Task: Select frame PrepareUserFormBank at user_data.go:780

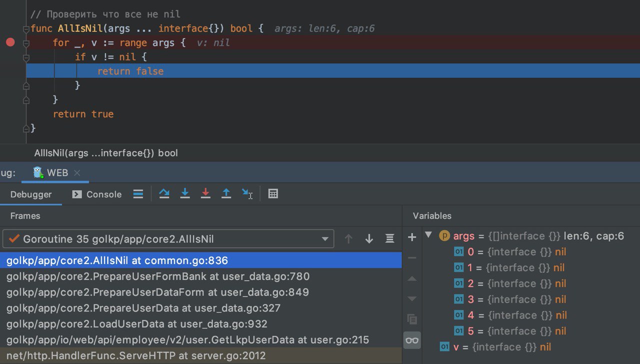Action: 201,276
